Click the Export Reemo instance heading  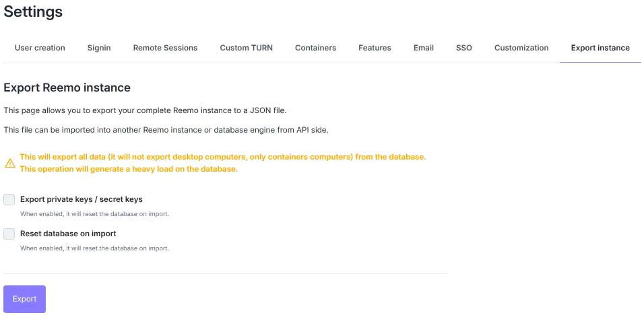[67, 87]
